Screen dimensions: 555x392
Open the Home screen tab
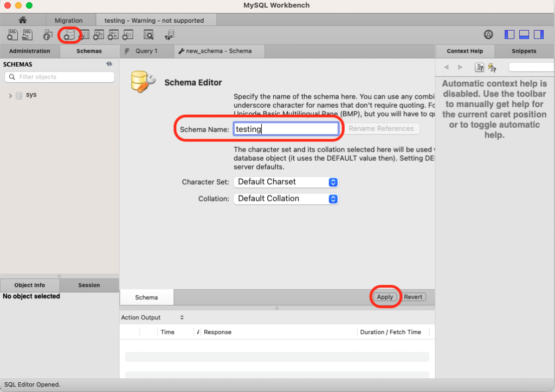tap(23, 20)
